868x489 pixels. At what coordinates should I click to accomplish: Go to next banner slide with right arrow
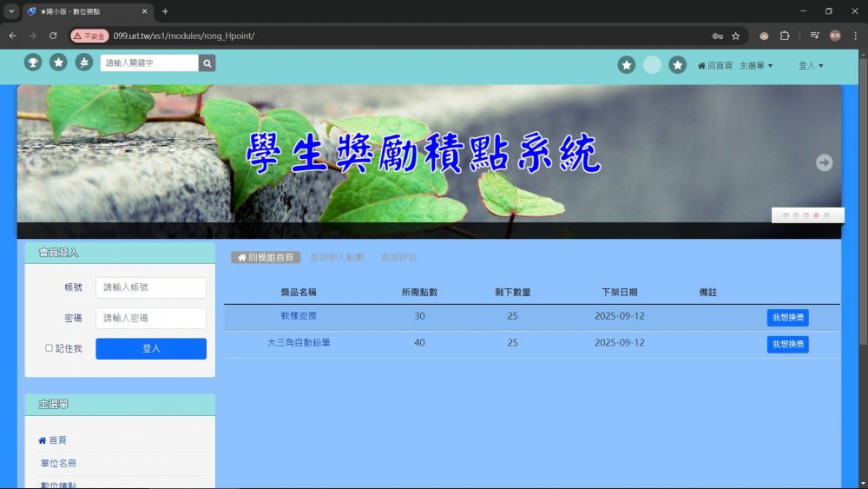click(x=824, y=162)
